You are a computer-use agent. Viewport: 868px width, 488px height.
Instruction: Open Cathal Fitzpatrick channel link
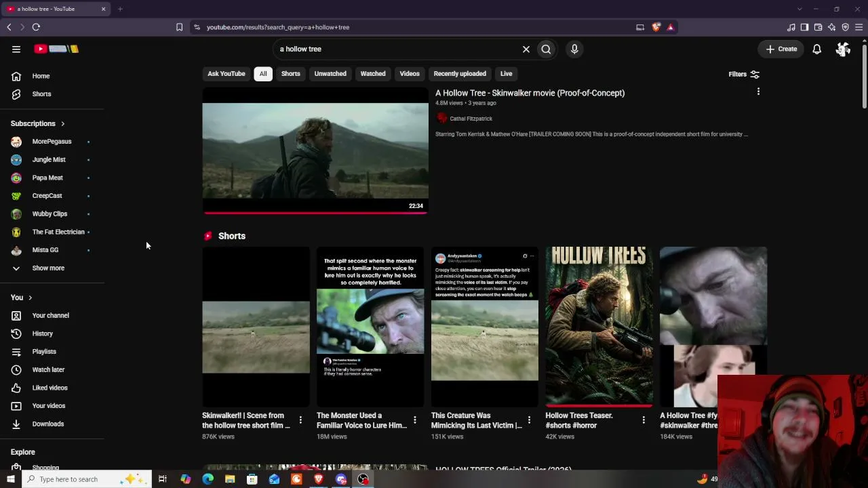click(x=471, y=119)
